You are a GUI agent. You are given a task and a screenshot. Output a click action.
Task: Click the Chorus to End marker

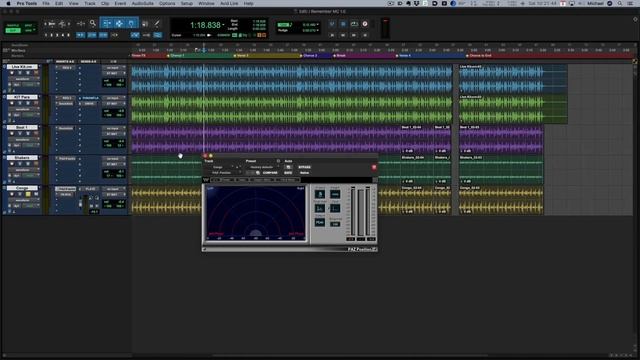coord(480,56)
